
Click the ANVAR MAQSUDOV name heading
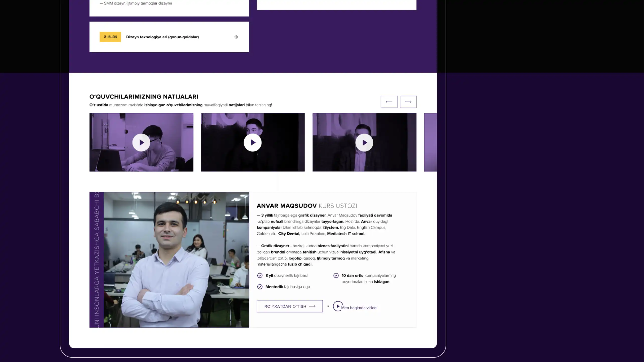pos(286,206)
